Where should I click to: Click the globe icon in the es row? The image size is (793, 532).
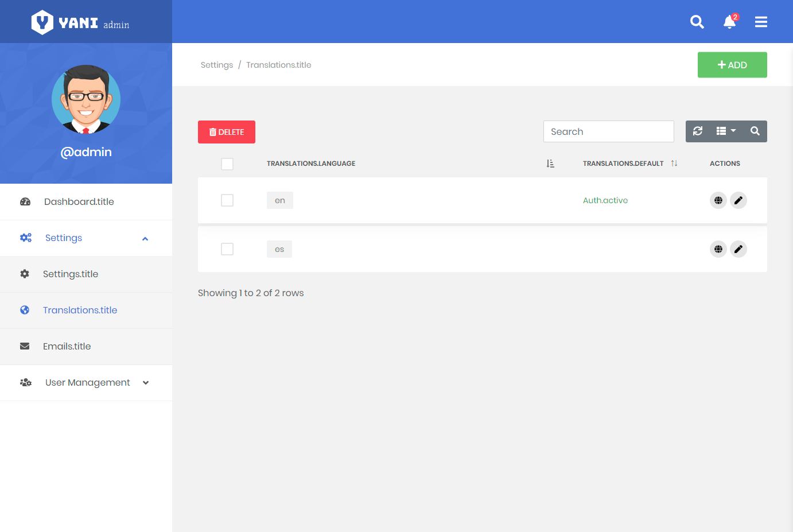pos(718,249)
